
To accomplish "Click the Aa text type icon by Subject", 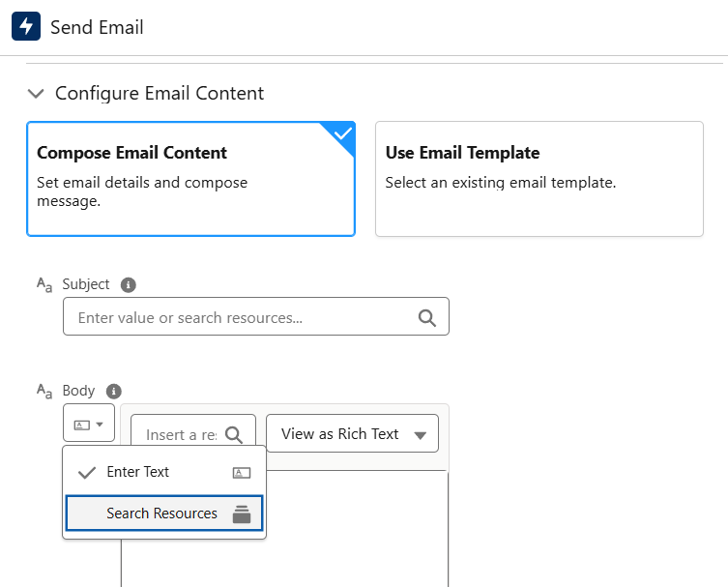I will point(44,285).
